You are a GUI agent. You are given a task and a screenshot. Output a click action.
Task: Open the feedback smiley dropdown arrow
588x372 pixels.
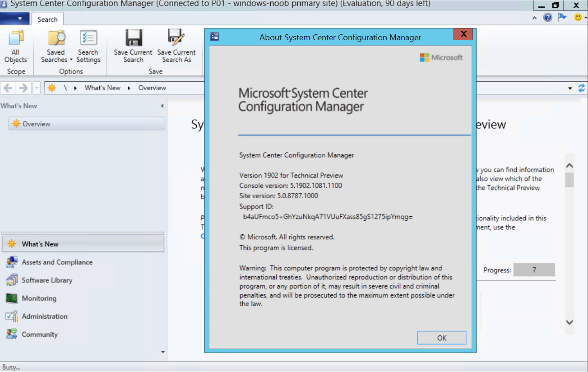585,18
